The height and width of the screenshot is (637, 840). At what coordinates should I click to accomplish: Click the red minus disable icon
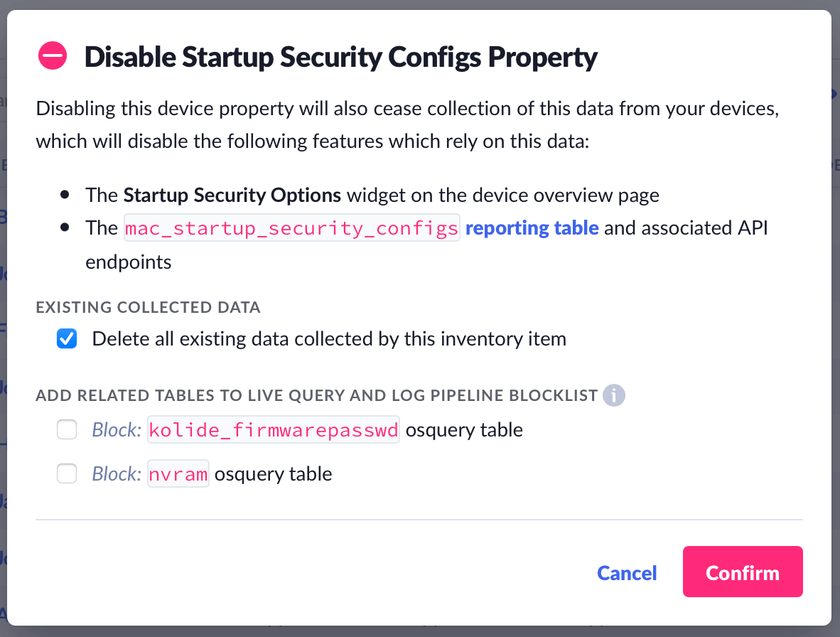pyautogui.click(x=53, y=56)
